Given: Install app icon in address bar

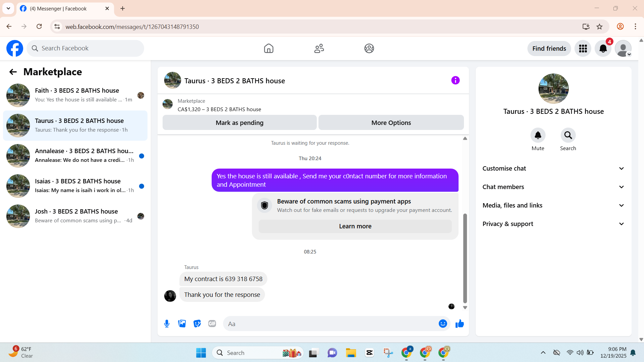Looking at the screenshot, I should 586,27.
